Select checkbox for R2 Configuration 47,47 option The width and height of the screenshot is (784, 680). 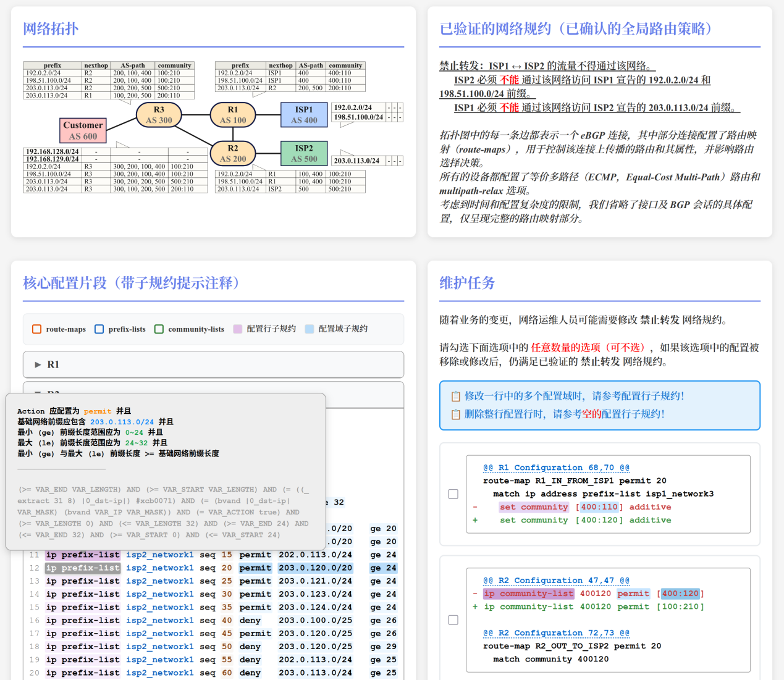(453, 619)
